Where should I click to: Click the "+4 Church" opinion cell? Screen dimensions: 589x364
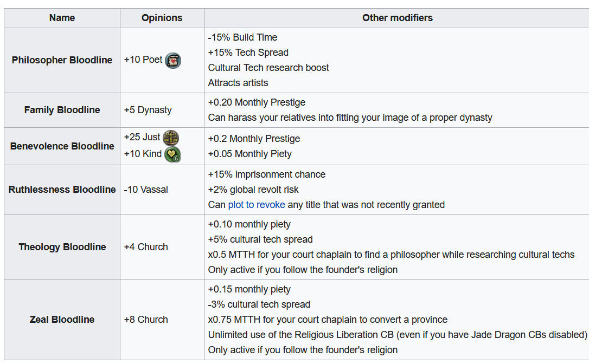click(146, 247)
